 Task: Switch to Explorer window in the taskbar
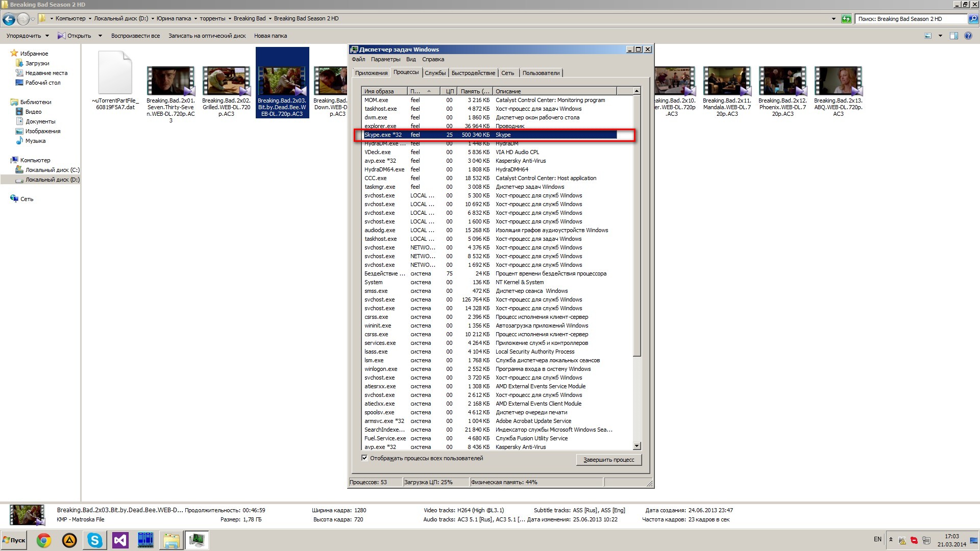point(171,540)
